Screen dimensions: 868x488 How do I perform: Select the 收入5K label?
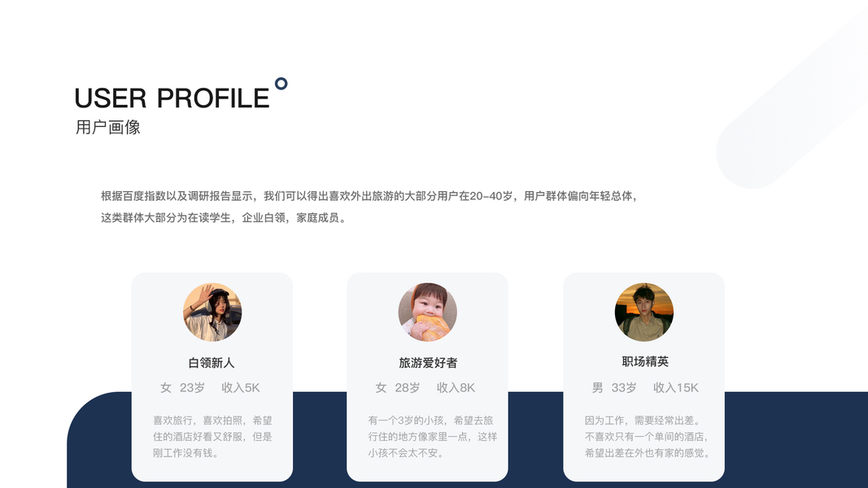point(240,388)
